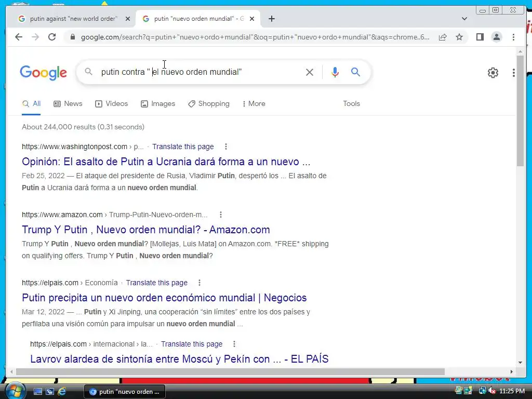Reload the current page
Viewport: 532px width, 399px height.
click(52, 37)
